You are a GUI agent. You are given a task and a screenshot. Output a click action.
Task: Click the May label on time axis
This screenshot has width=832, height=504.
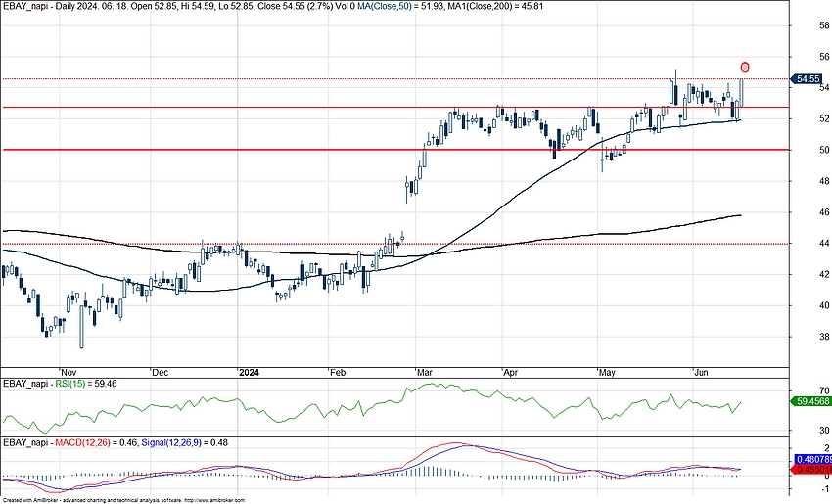click(x=607, y=373)
